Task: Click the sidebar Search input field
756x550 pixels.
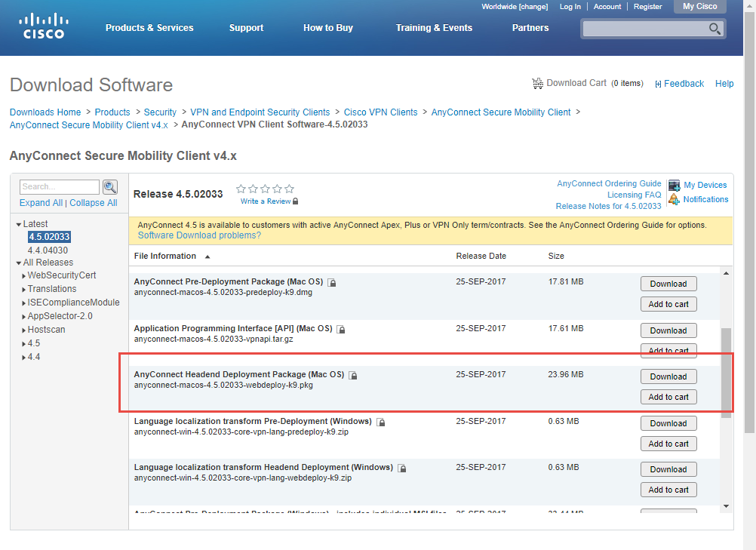Action: click(x=60, y=187)
